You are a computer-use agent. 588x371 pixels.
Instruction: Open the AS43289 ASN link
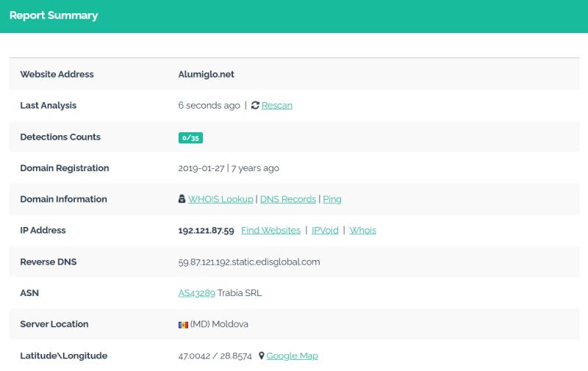pos(196,293)
